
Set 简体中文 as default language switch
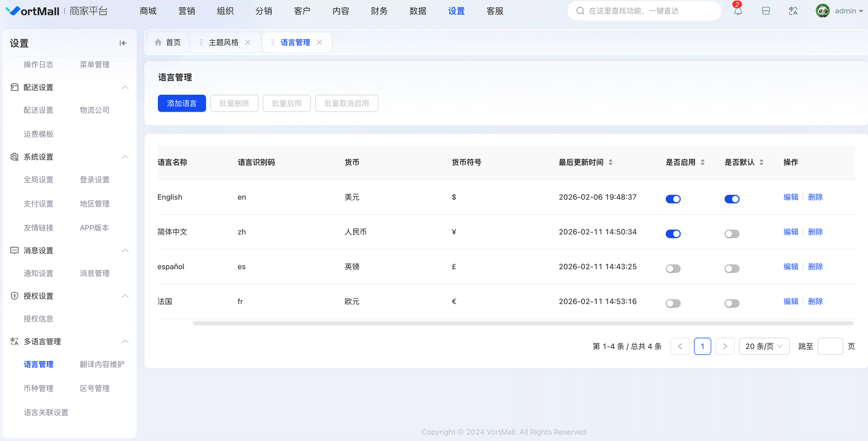[732, 234]
